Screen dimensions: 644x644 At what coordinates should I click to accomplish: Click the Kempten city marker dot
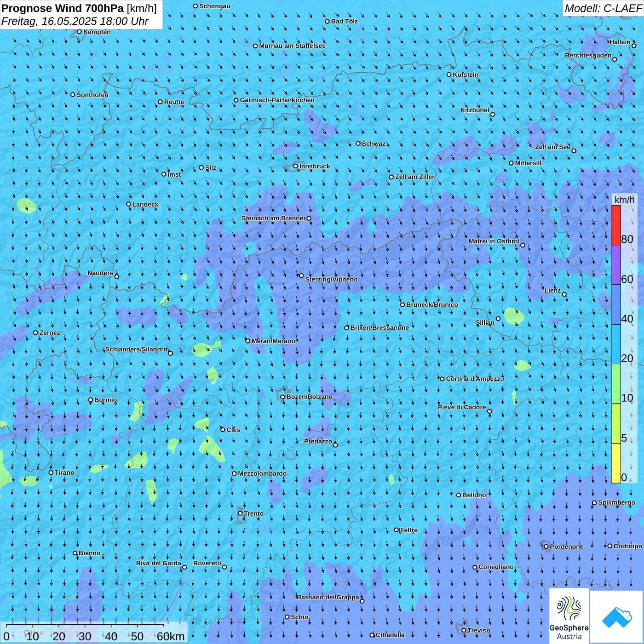pyautogui.click(x=80, y=32)
